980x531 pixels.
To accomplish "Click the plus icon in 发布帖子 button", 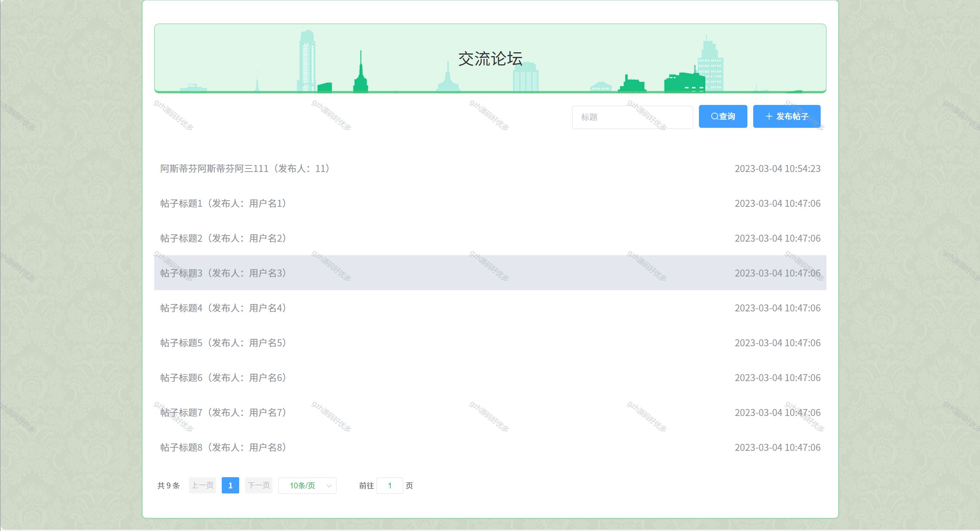I will [769, 117].
